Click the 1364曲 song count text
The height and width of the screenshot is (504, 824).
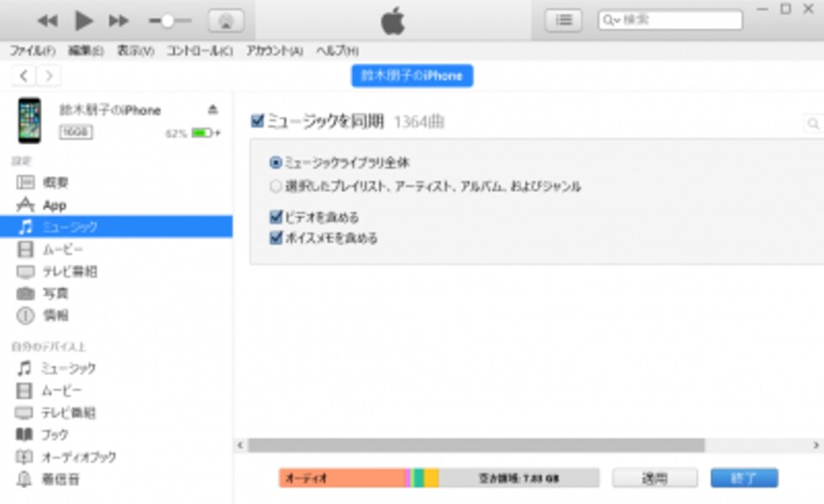(x=419, y=122)
